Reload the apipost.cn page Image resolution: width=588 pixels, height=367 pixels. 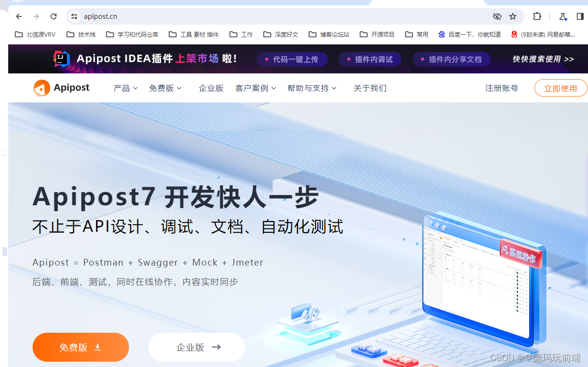(x=54, y=16)
